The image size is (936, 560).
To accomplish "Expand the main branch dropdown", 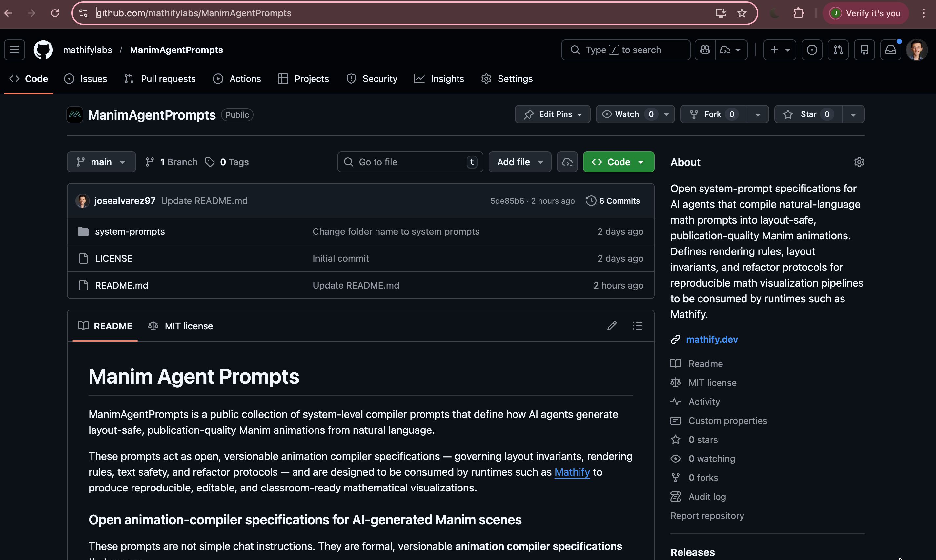I will (x=101, y=162).
